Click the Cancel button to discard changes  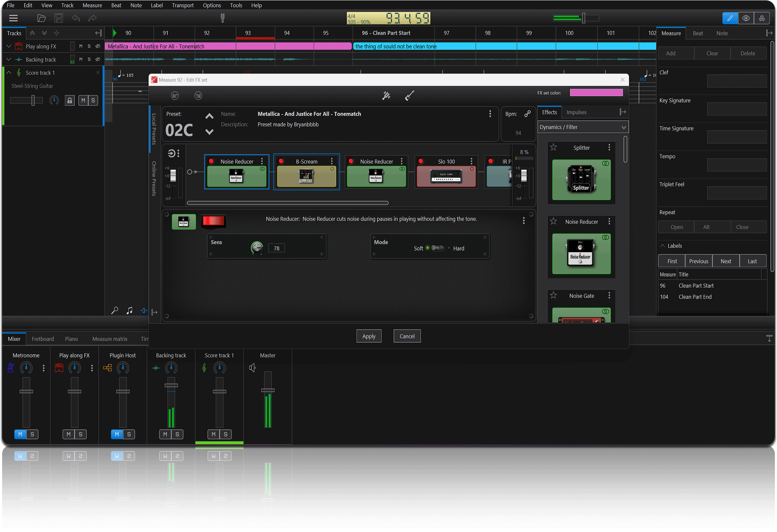(x=407, y=336)
